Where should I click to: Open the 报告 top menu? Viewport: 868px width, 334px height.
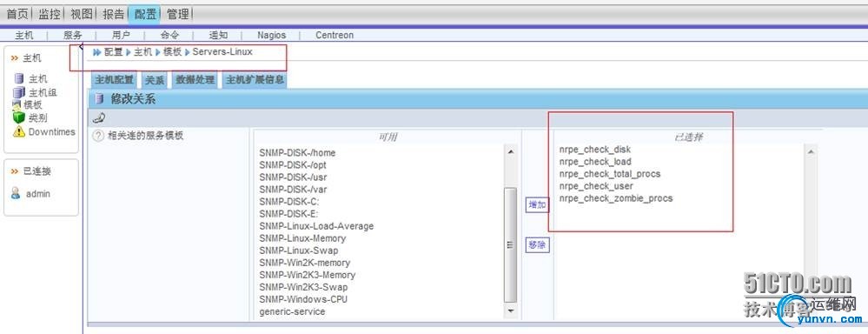pos(113,14)
